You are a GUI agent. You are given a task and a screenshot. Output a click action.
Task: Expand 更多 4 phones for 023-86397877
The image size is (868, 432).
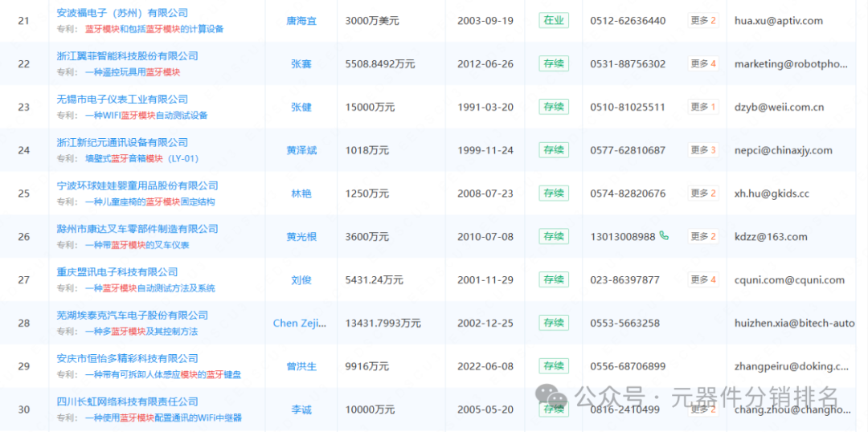click(703, 279)
